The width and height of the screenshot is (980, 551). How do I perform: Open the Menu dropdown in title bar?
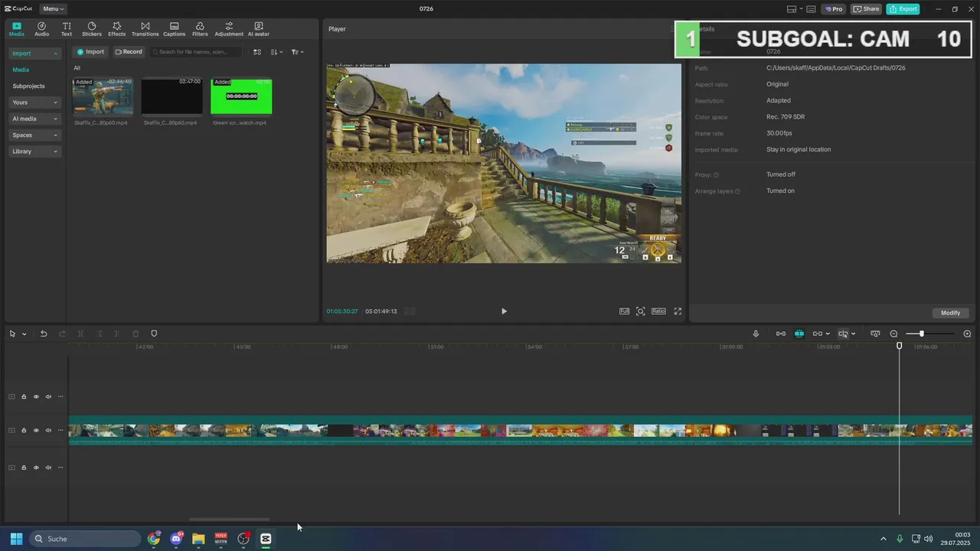coord(54,9)
